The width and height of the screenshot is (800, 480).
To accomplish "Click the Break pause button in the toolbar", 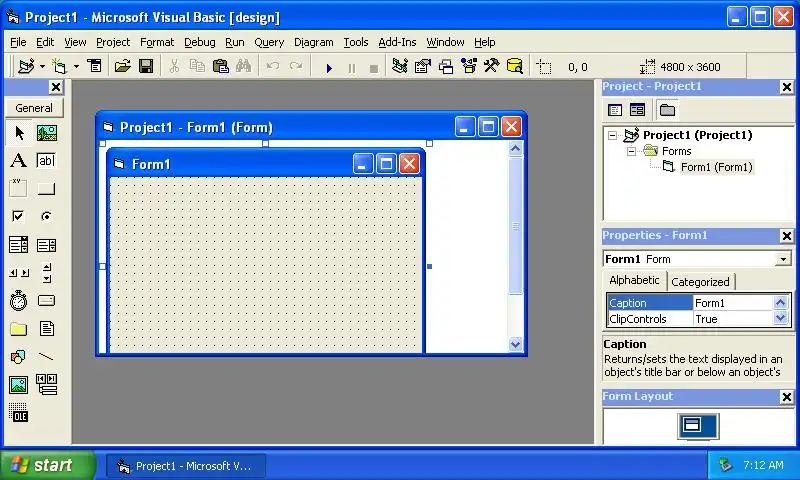I will pos(352,68).
